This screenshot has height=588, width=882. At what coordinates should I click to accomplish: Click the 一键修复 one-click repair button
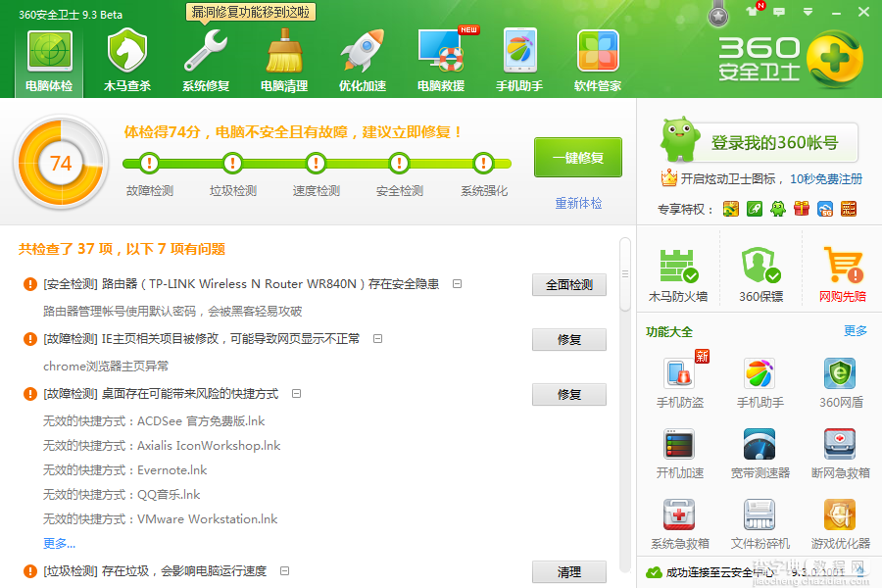577,158
